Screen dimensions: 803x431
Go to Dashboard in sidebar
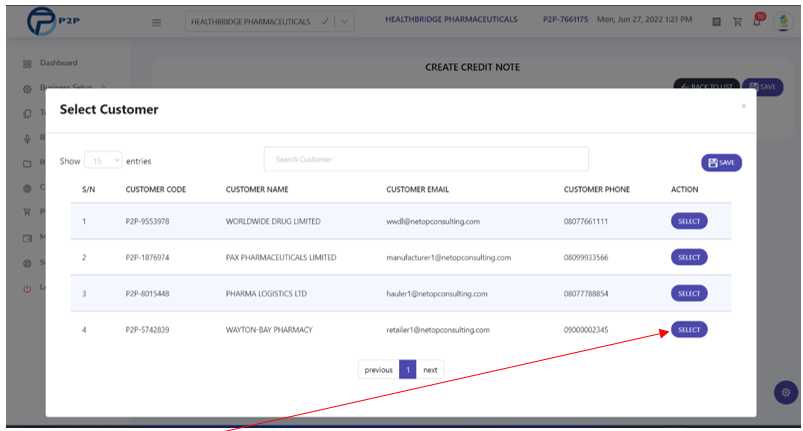[x=58, y=63]
